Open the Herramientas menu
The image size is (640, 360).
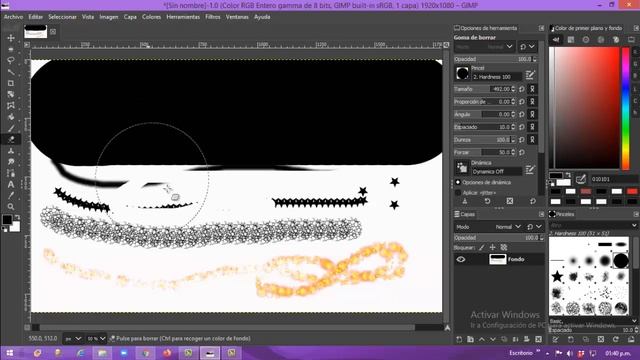coord(183,17)
